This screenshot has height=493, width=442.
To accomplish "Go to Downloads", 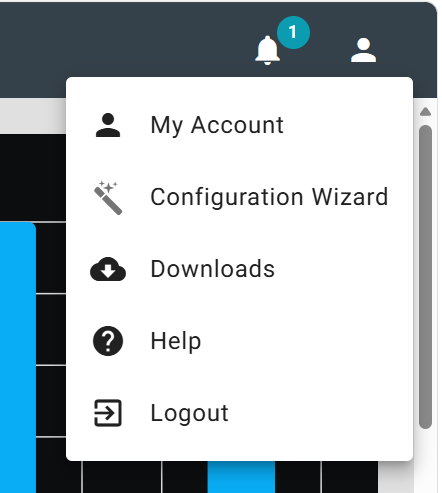I will tap(239, 269).
